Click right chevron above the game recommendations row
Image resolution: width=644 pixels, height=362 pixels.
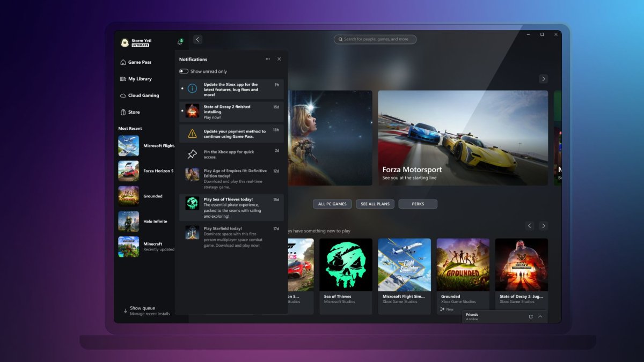point(544,226)
